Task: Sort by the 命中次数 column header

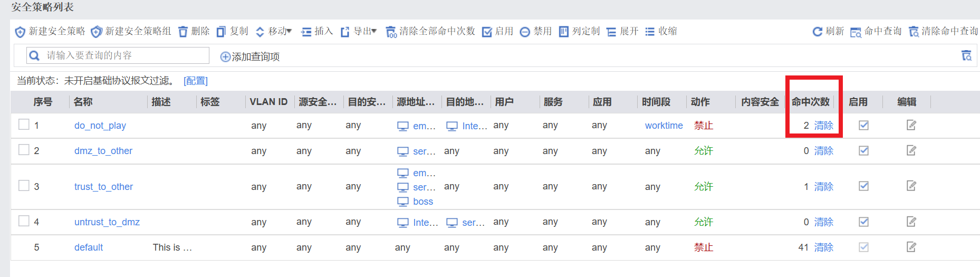Action: (x=810, y=102)
